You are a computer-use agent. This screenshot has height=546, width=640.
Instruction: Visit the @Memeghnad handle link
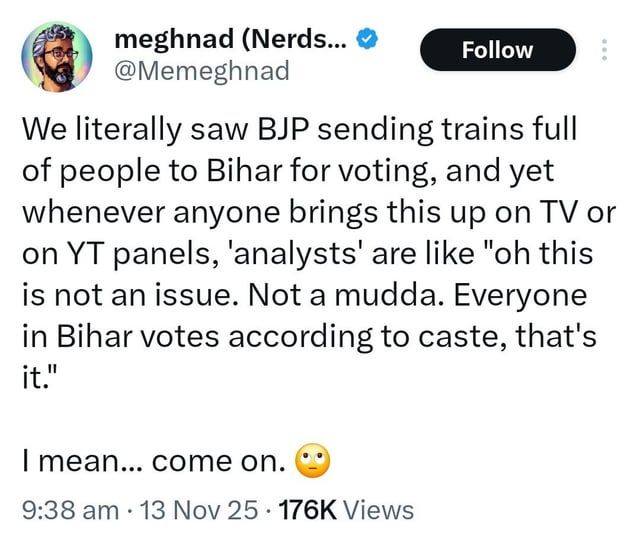(202, 70)
